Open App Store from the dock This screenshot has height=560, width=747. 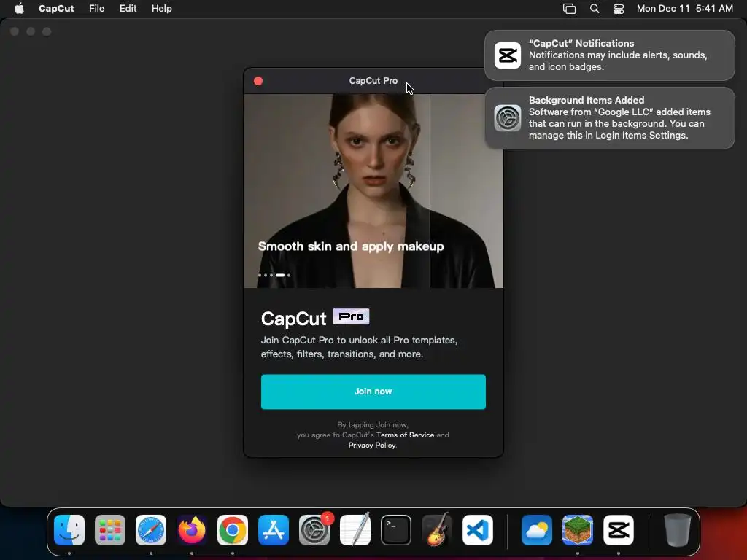coord(274,529)
